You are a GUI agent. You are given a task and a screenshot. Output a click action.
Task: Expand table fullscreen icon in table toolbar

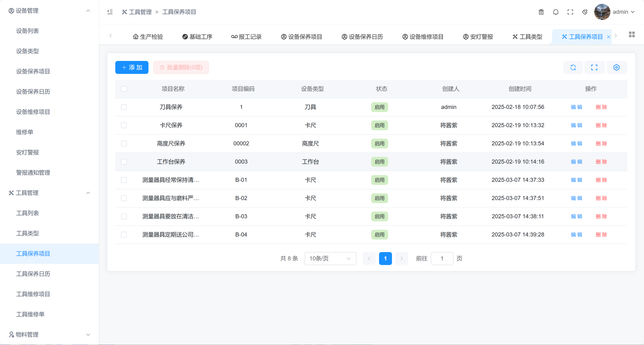[x=594, y=67]
